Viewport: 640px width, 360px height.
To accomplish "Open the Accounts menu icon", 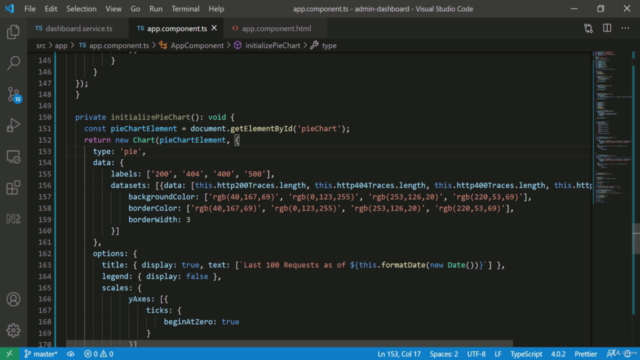I will coord(13,299).
